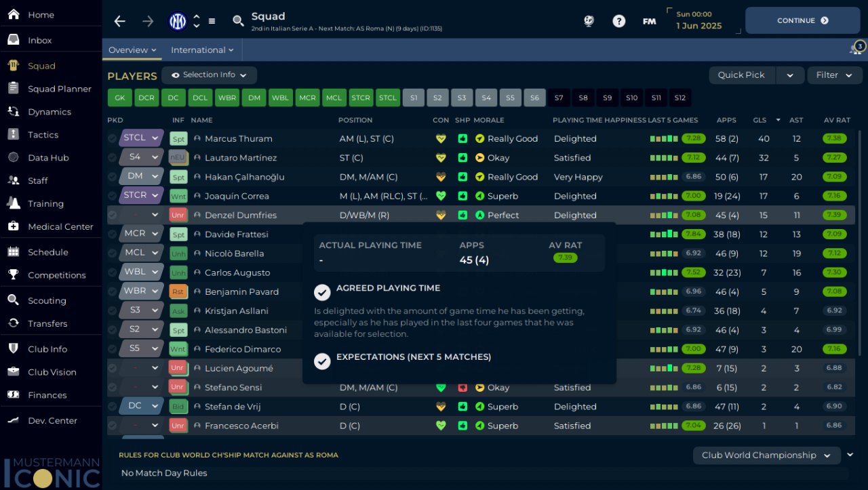Image resolution: width=868 pixels, height=490 pixels.
Task: Select the S12 substitute button
Action: pyautogui.click(x=680, y=98)
